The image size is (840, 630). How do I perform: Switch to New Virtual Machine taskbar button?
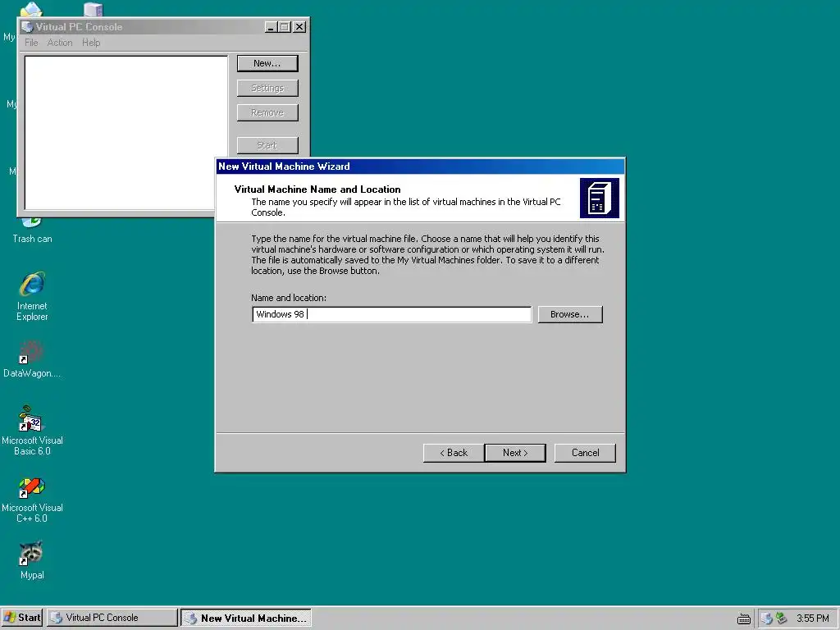[246, 618]
